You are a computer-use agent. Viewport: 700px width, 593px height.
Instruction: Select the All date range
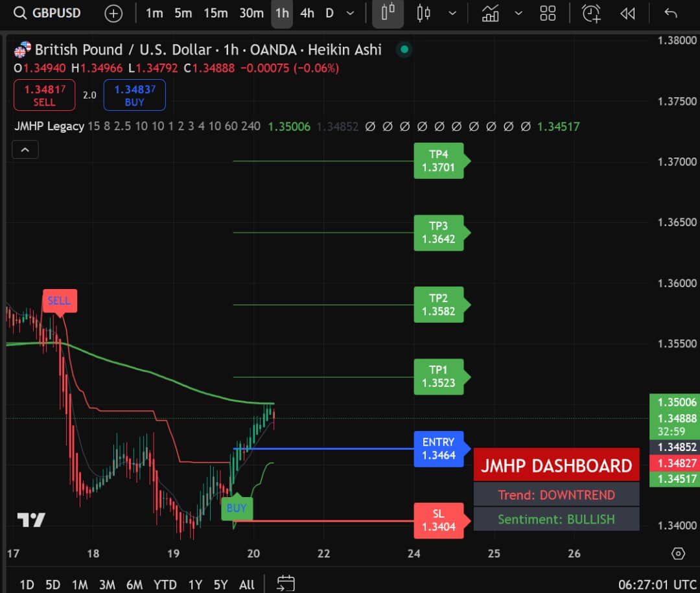247,585
